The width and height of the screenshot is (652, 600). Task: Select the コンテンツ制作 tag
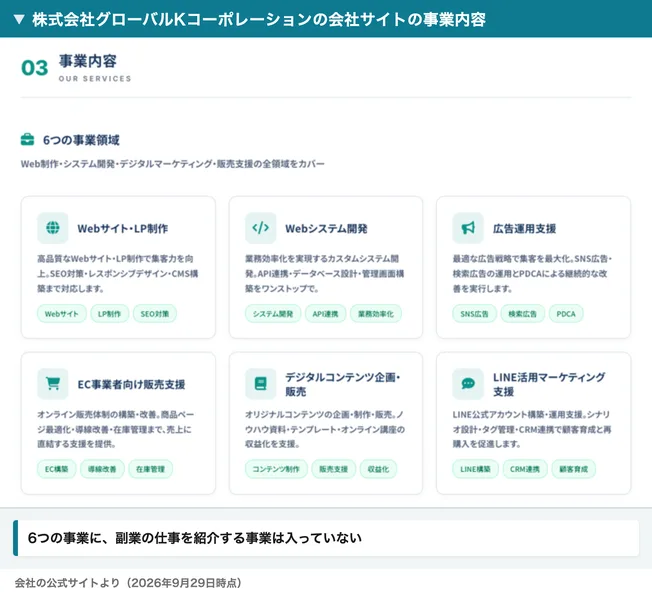(276, 469)
